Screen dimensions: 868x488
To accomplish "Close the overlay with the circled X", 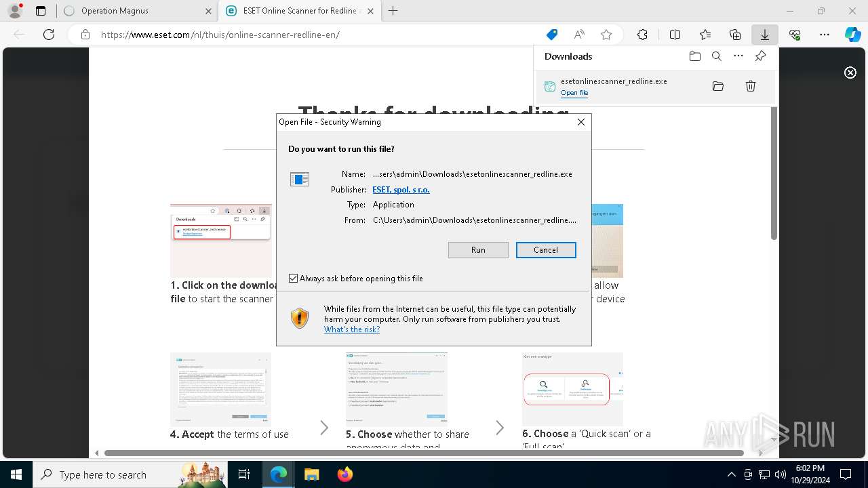I will pos(850,73).
